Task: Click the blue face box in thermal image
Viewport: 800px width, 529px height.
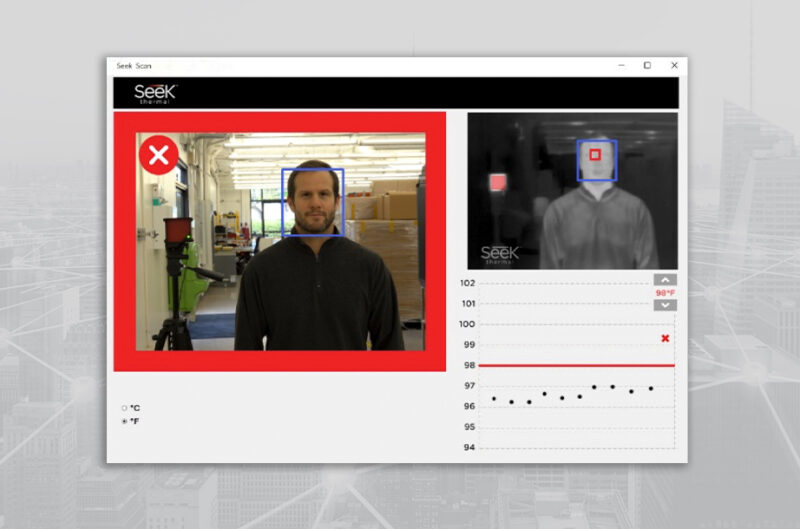Action: [x=597, y=160]
